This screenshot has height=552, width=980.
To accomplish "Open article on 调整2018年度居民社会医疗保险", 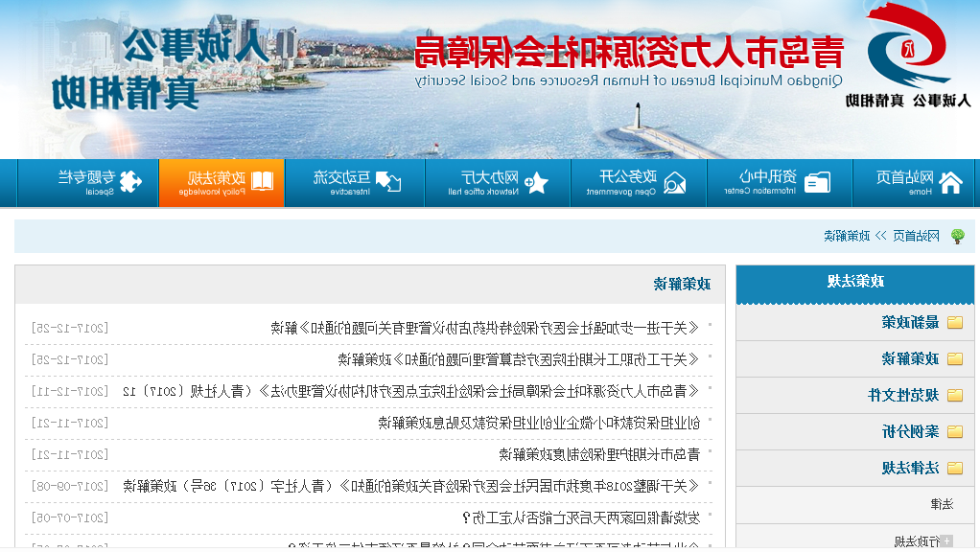I will pos(410,487).
